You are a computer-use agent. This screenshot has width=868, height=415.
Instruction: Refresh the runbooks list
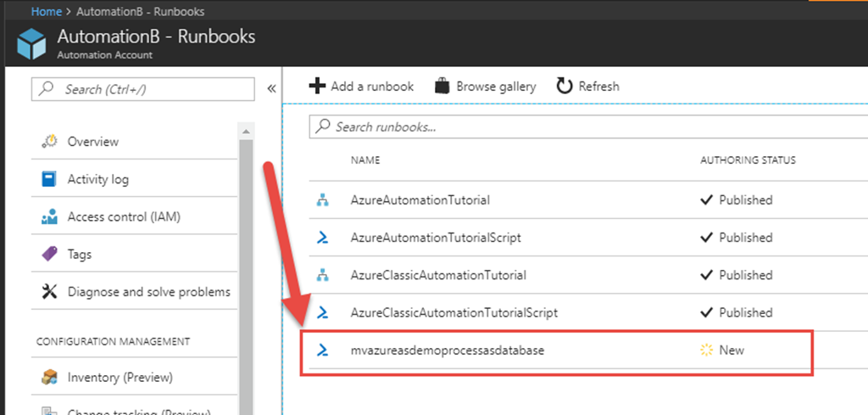pyautogui.click(x=587, y=87)
